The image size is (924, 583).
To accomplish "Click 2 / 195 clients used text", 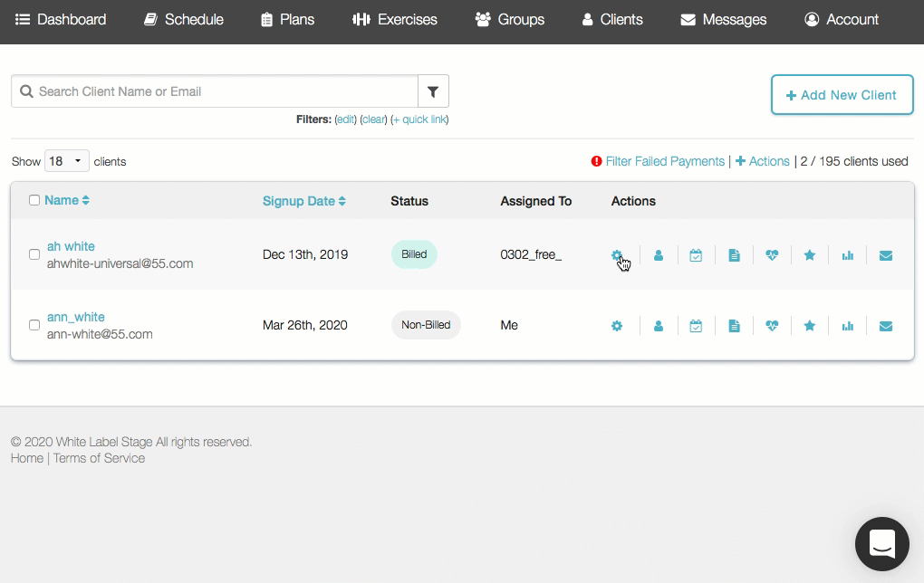I will 854,161.
